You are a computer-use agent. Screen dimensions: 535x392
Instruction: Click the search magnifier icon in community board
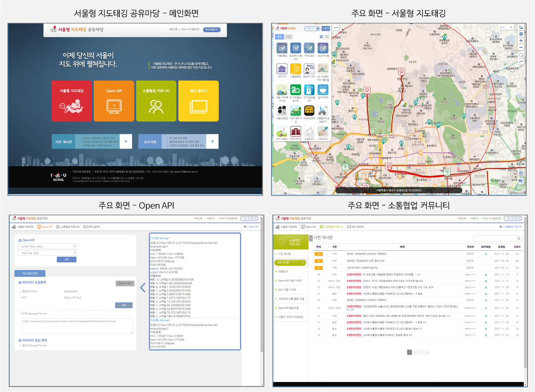[x=519, y=238]
